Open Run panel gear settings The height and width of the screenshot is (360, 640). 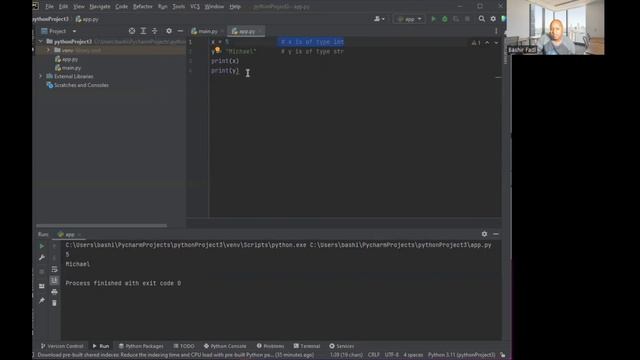pos(484,234)
